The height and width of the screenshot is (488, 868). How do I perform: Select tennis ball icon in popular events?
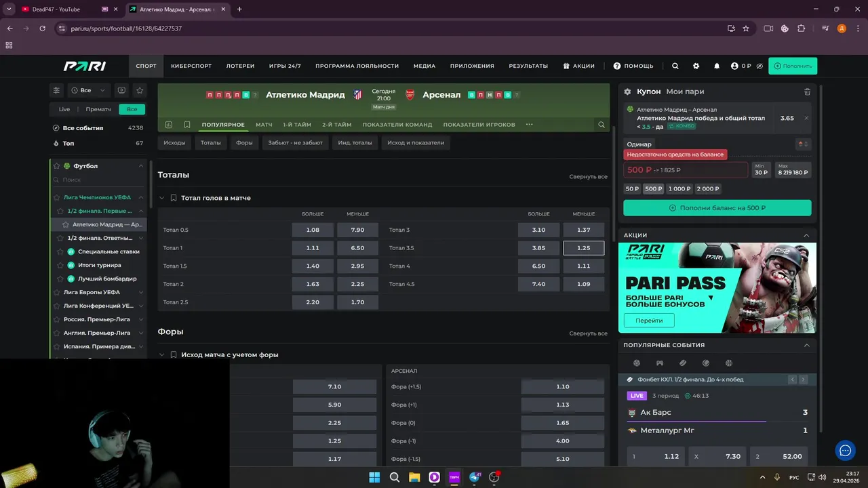[x=705, y=363]
